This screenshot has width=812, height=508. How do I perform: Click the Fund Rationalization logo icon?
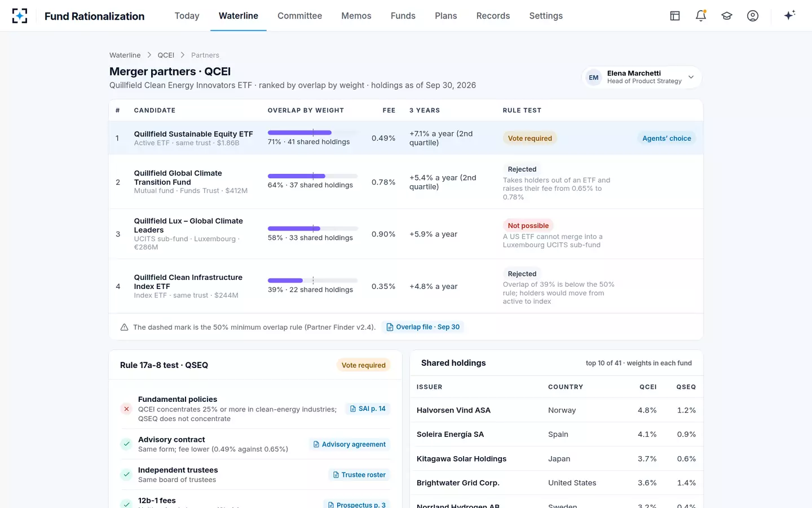click(x=20, y=16)
